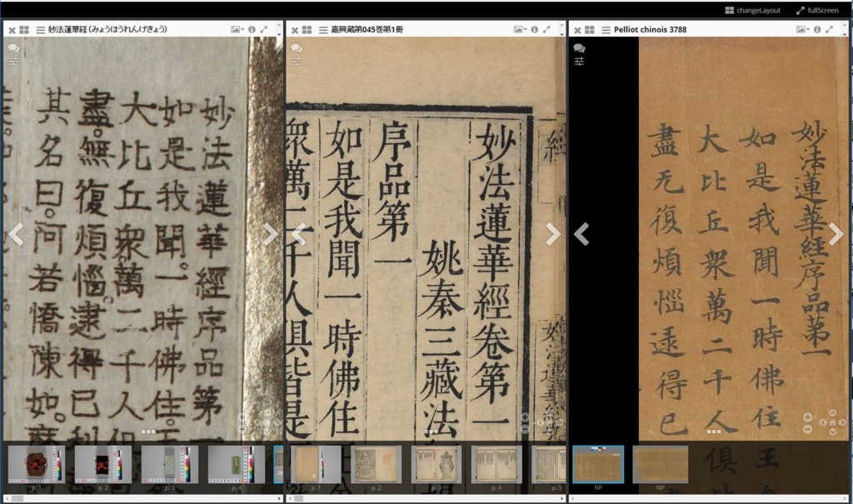Zoom out on 嘉興藏 image
The image size is (853, 504).
point(525,429)
